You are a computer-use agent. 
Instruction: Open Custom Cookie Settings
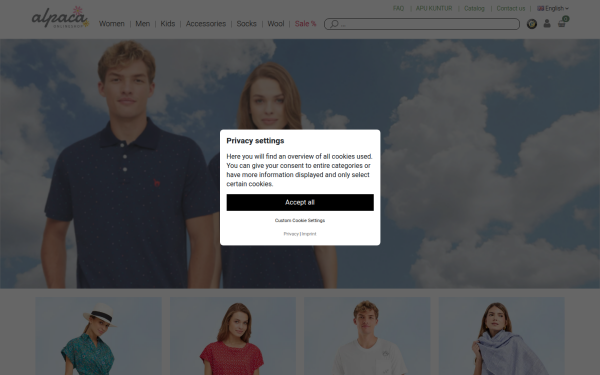point(300,220)
